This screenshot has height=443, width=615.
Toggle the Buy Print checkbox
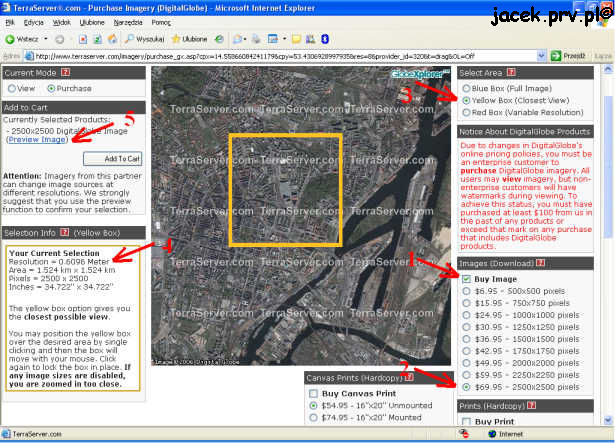(x=466, y=421)
